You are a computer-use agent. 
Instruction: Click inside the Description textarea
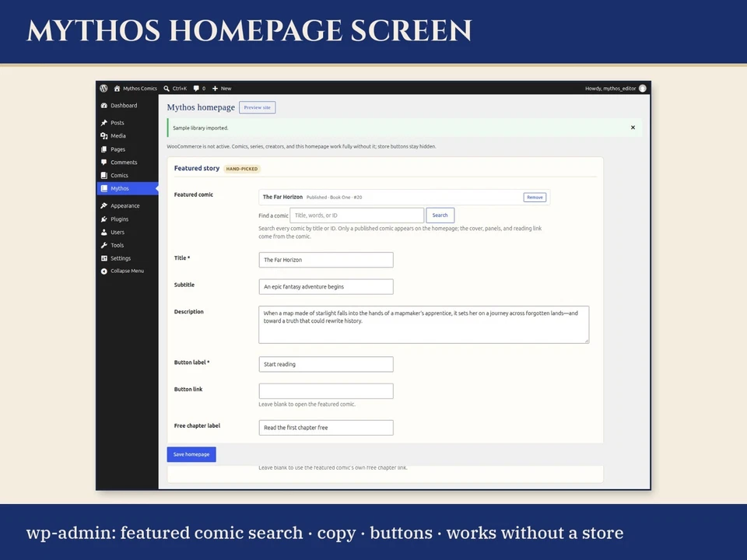424,325
